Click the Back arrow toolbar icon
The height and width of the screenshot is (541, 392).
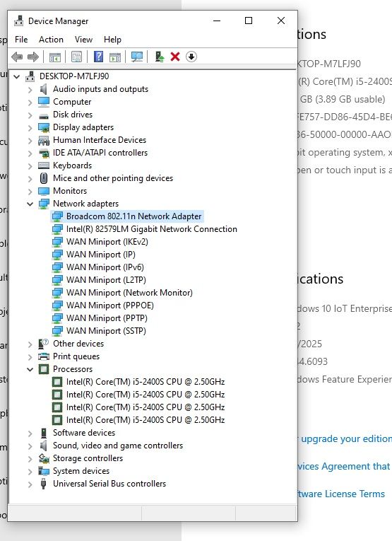point(17,57)
